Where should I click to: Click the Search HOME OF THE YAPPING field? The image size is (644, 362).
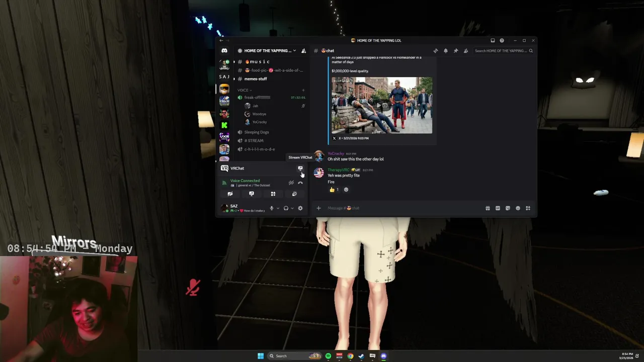click(x=504, y=51)
